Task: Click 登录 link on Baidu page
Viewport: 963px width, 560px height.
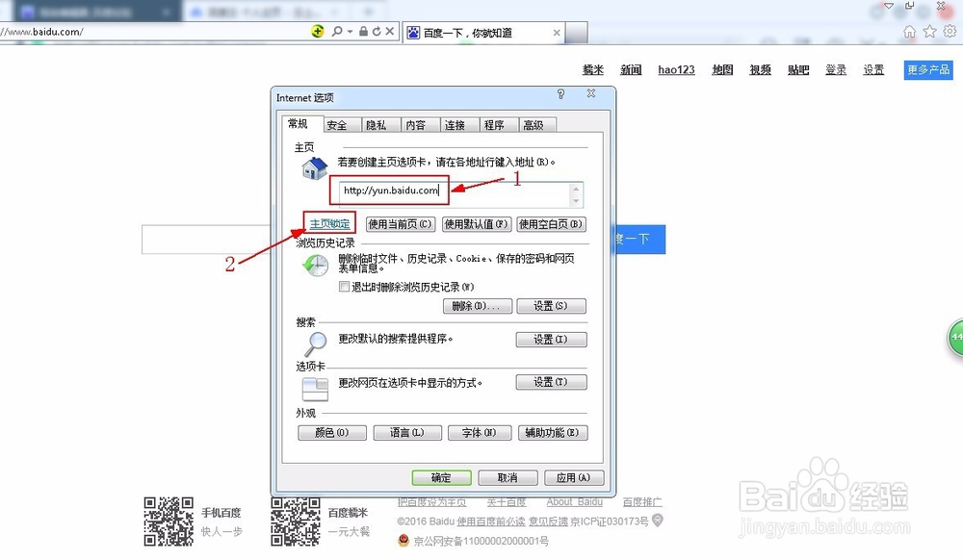Action: pos(836,70)
